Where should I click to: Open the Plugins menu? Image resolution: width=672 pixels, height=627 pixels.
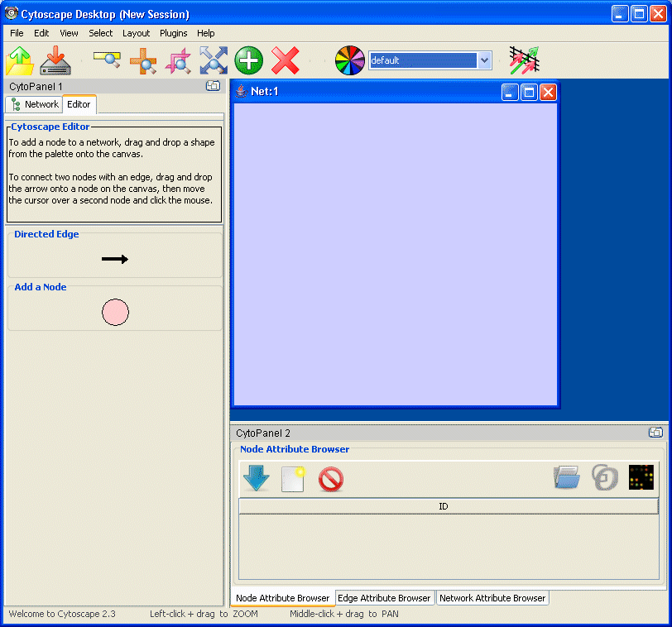[174, 33]
